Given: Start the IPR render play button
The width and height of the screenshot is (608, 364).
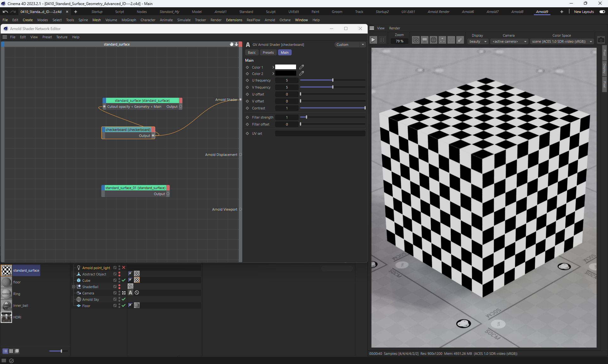Looking at the screenshot, I should (373, 40).
